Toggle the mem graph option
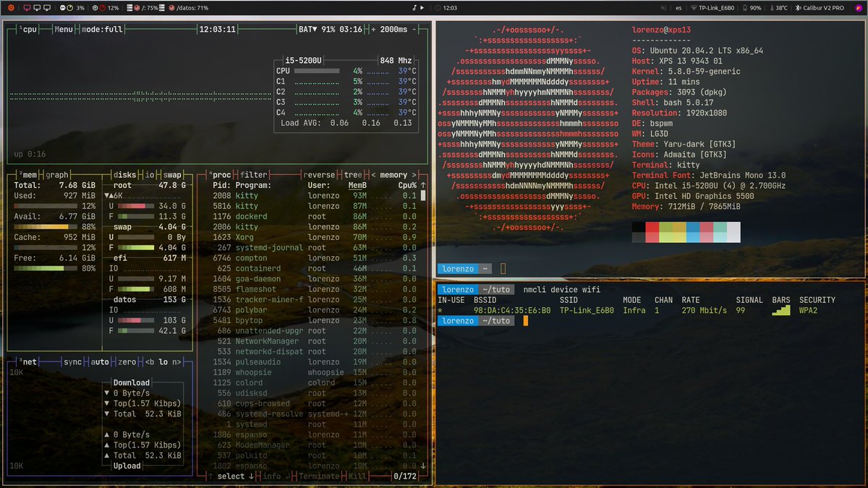This screenshot has width=868, height=488. (x=57, y=175)
